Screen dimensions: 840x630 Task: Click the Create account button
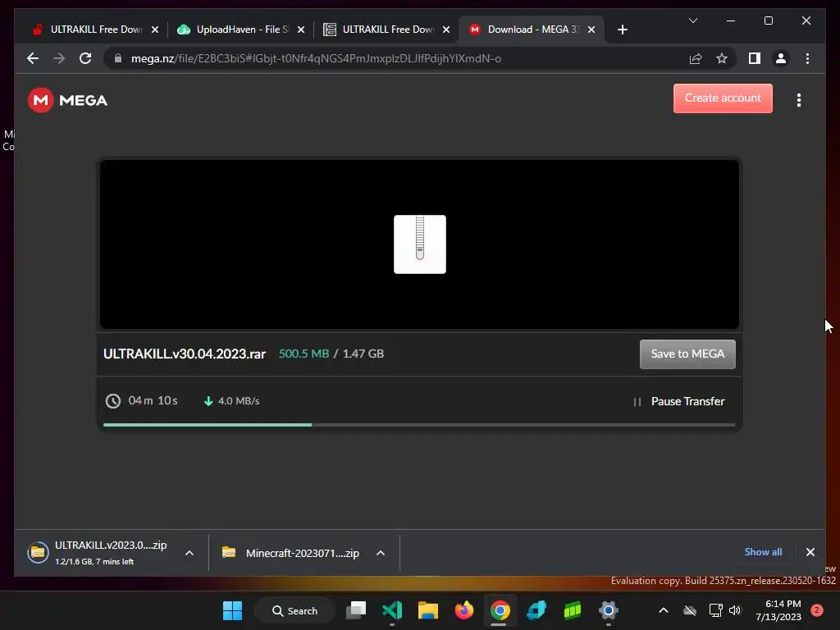723,98
